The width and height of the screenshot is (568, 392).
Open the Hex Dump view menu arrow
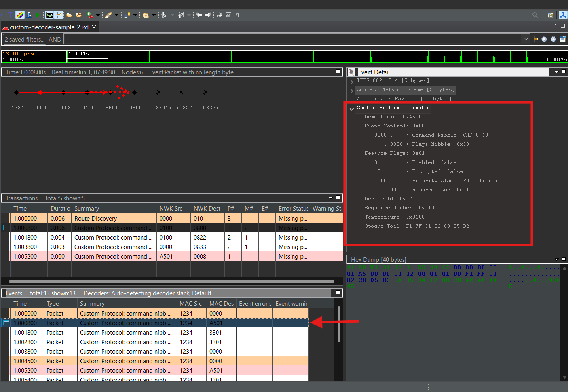pos(557,259)
